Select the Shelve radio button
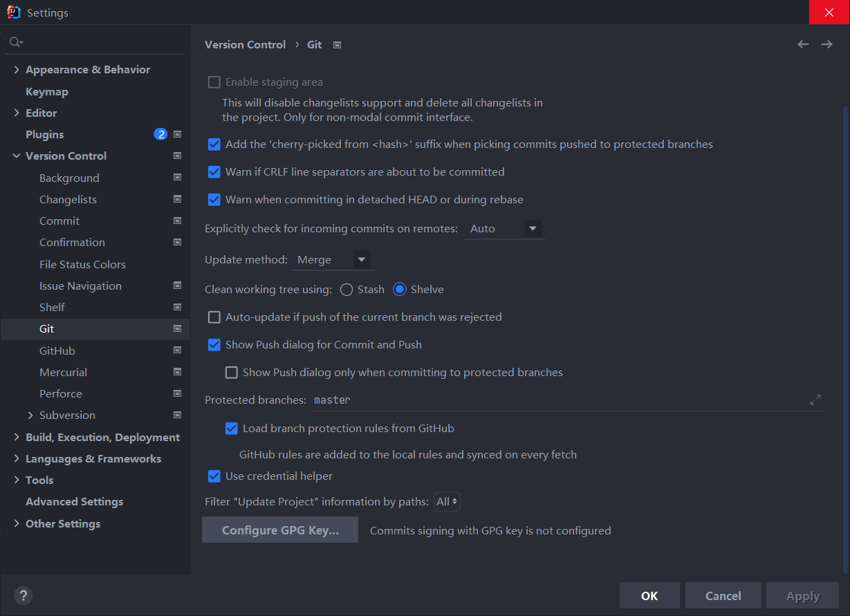Image resolution: width=850 pixels, height=616 pixels. (399, 290)
